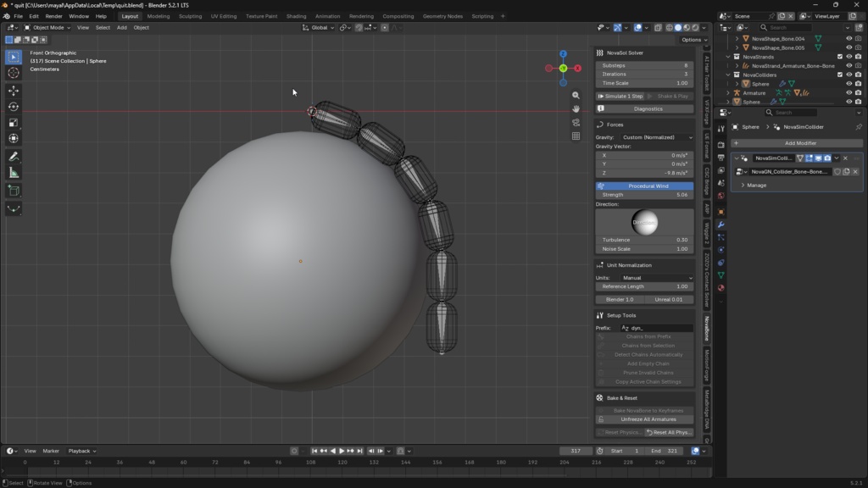Open the Material properties tab
Screen dimensions: 868x488
(721, 288)
